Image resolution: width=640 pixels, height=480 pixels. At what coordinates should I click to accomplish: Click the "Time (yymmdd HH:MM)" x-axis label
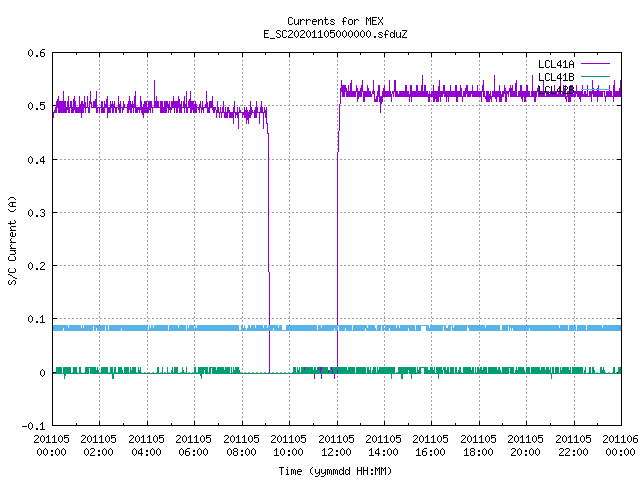[x=335, y=471]
